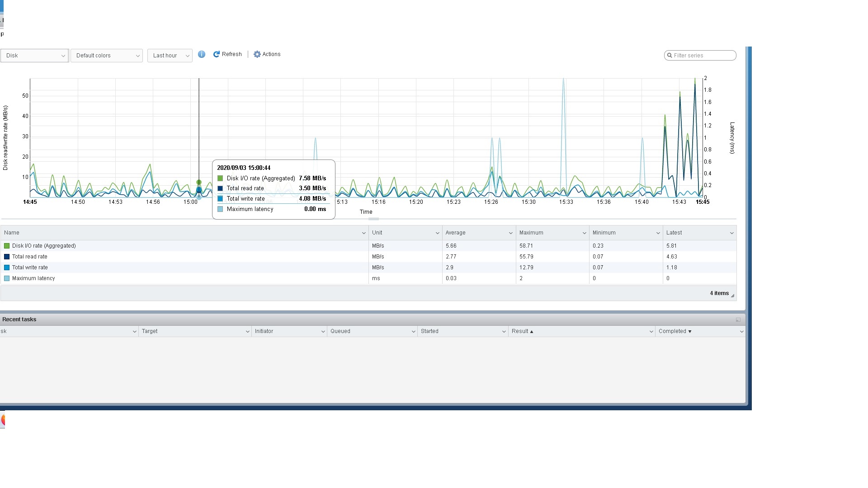Open the Started column dropdown arrow
The width and height of the screenshot is (868, 488).
tap(504, 332)
